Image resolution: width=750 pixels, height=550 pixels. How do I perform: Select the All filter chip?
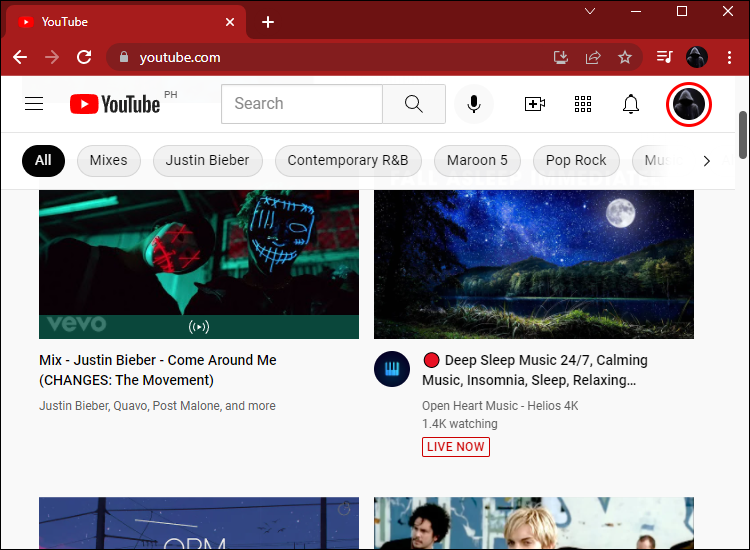43,161
